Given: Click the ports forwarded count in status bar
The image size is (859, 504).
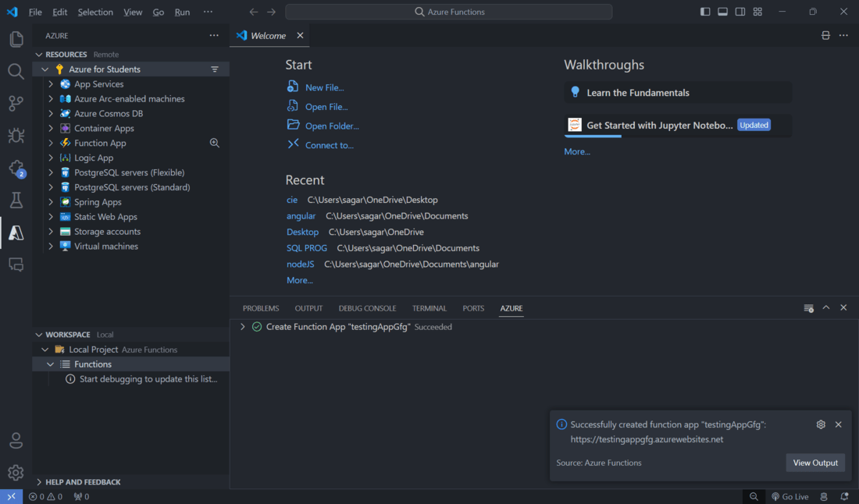Looking at the screenshot, I should point(82,496).
